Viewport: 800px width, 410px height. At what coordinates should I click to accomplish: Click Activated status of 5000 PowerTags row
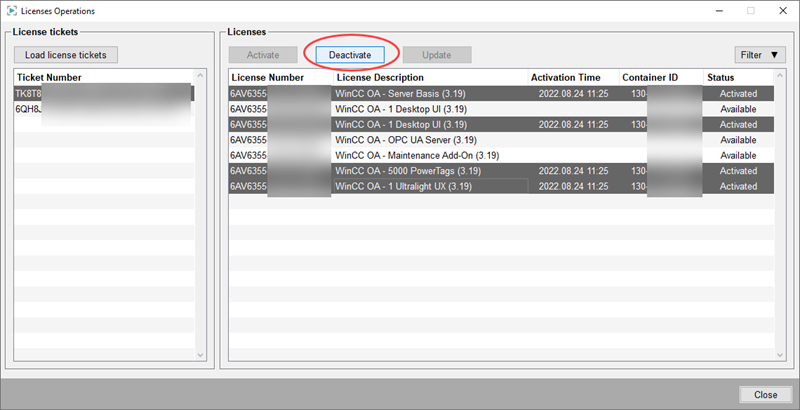(738, 171)
